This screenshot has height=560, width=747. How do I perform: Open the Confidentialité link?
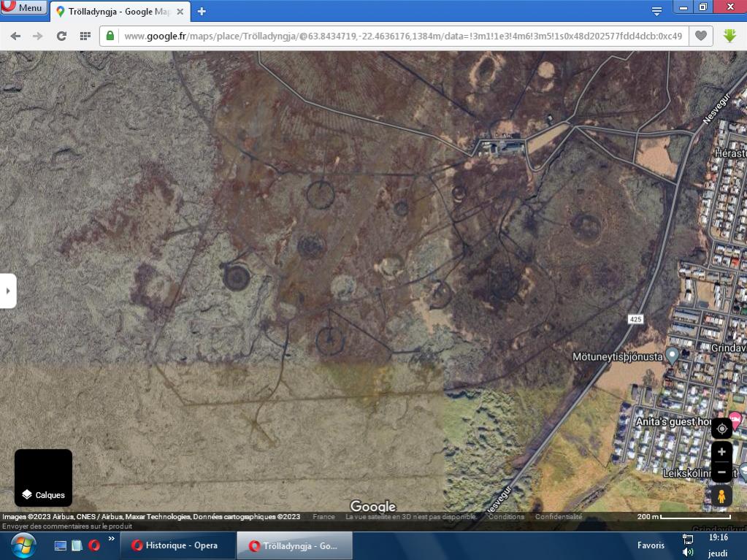(559, 517)
